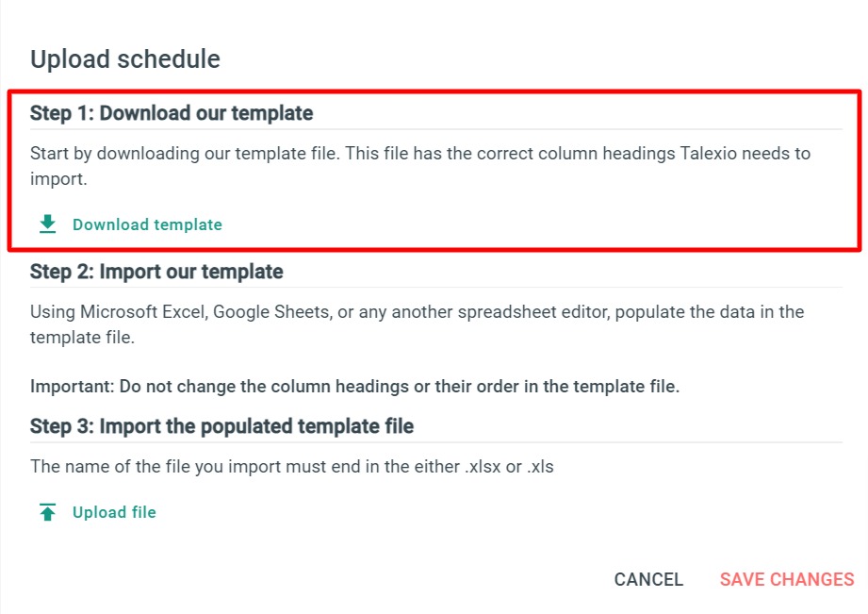The height and width of the screenshot is (614, 868).
Task: Select the Step 1: Download our template heading
Action: [x=172, y=112]
